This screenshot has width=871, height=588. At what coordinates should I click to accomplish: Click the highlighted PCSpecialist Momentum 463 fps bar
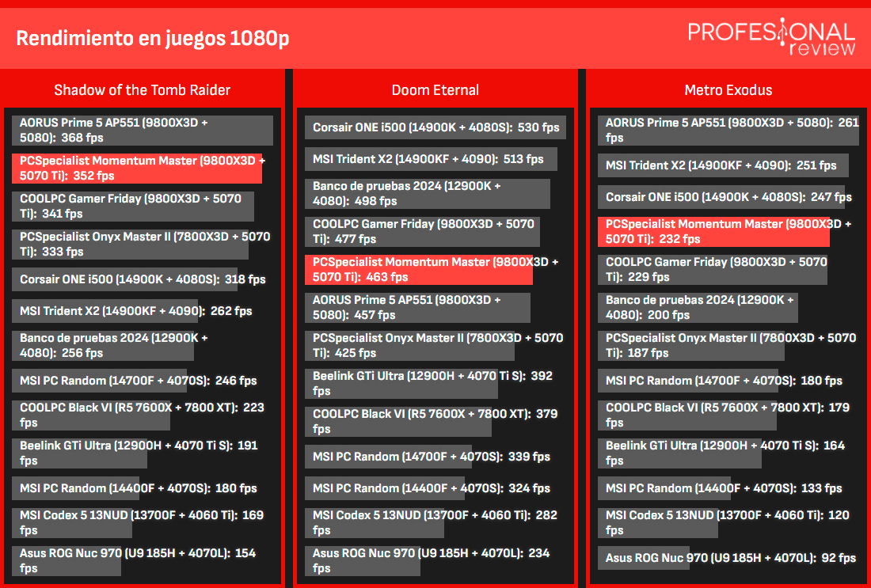pyautogui.click(x=419, y=269)
